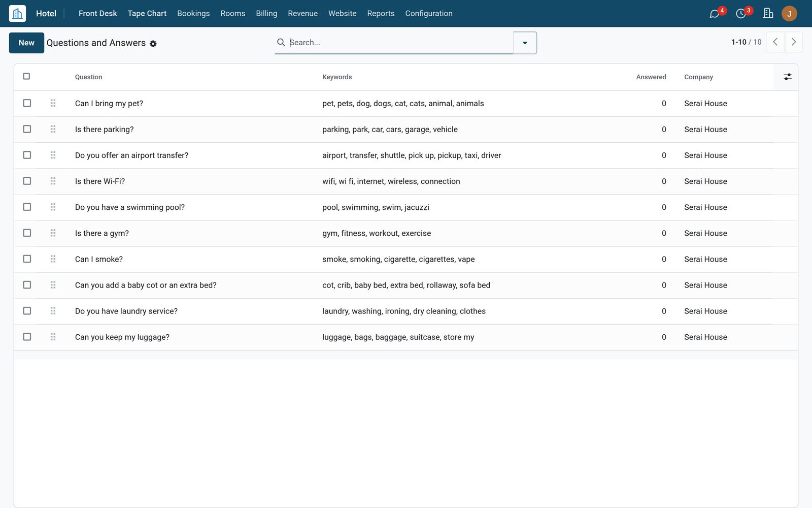Check the 'Do you have laundry service?' row
The image size is (812, 508).
[27, 311]
